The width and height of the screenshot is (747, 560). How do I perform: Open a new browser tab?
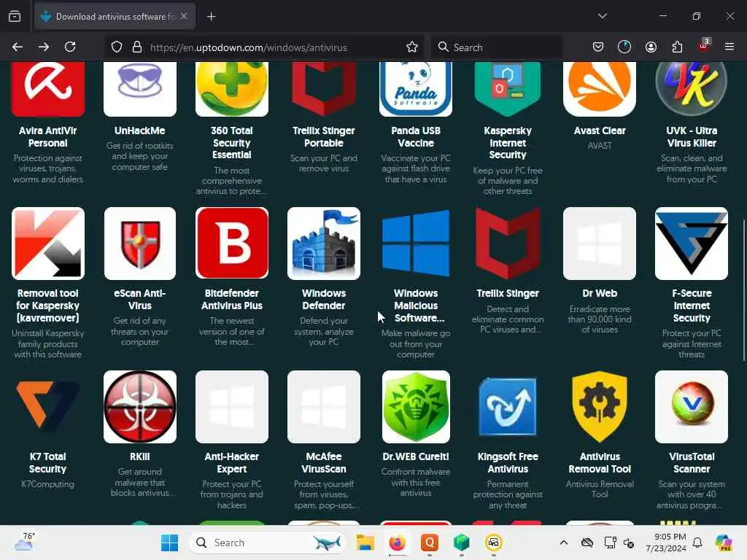pos(211,17)
